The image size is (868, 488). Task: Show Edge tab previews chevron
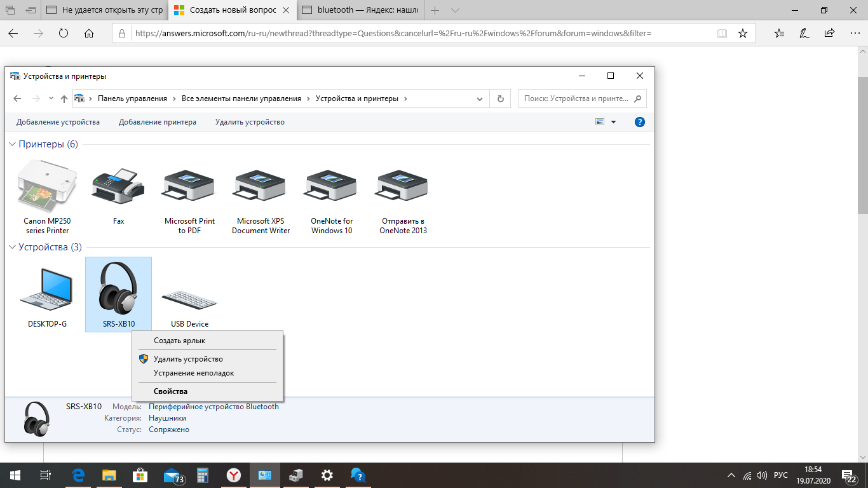455,10
